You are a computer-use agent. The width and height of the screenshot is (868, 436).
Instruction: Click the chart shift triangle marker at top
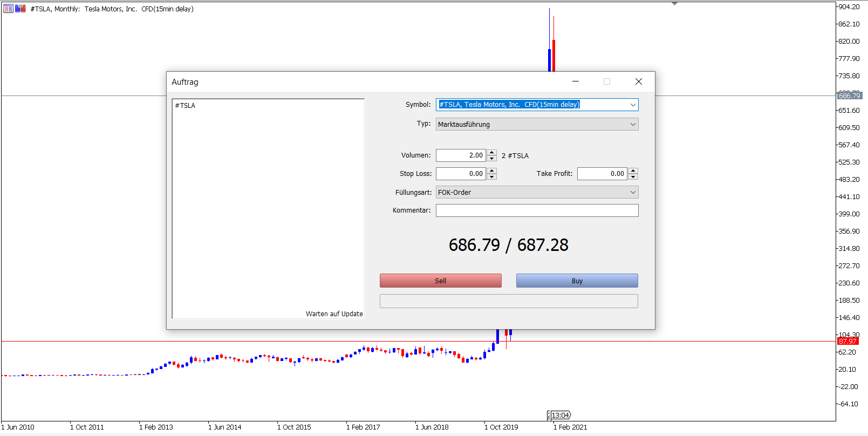pos(674,4)
